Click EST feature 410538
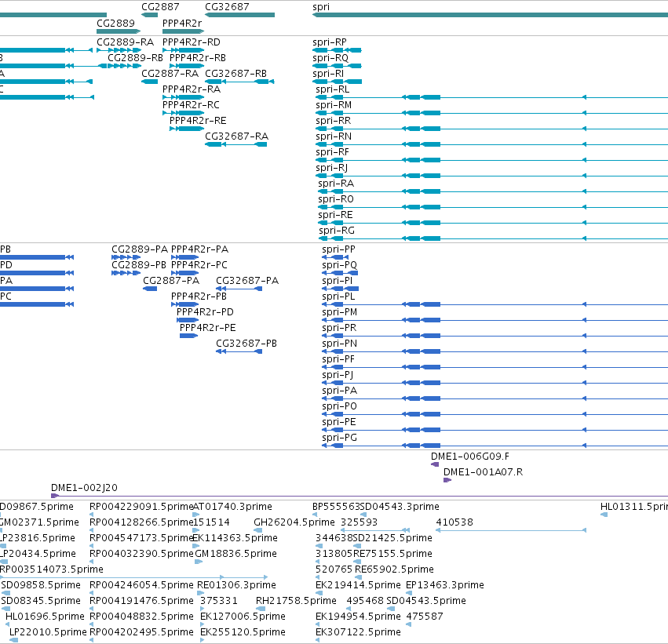This screenshot has width=668, height=644. [454, 522]
